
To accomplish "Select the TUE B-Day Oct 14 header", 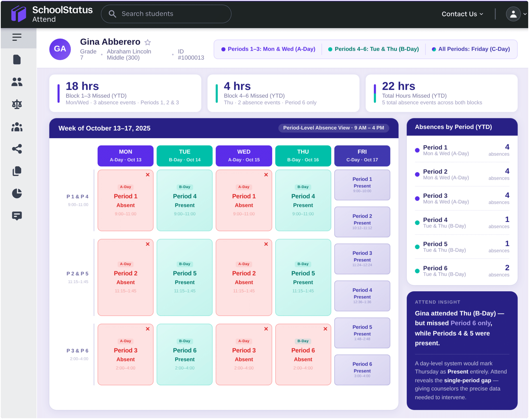I will click(185, 156).
